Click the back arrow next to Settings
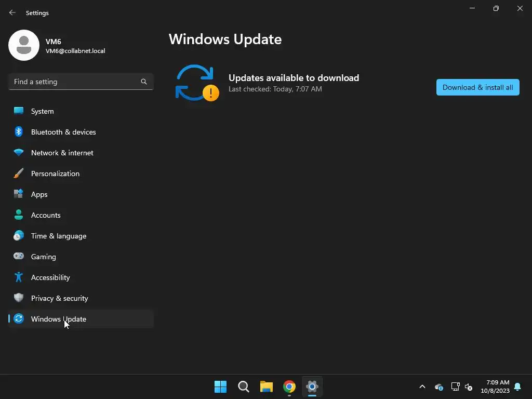The width and height of the screenshot is (532, 399). tap(12, 12)
